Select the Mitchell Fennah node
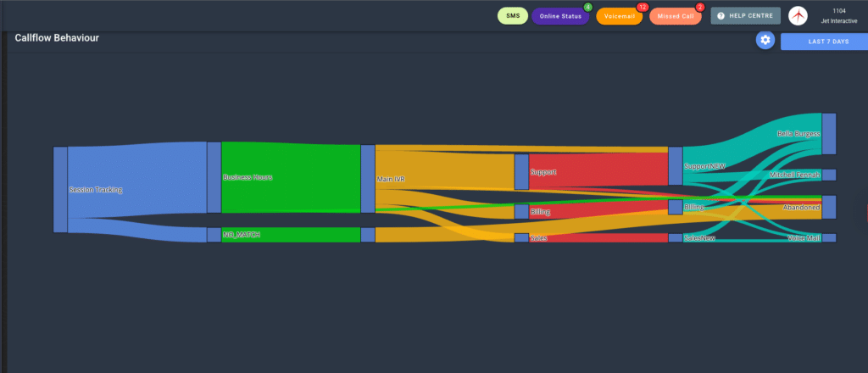 [x=828, y=175]
